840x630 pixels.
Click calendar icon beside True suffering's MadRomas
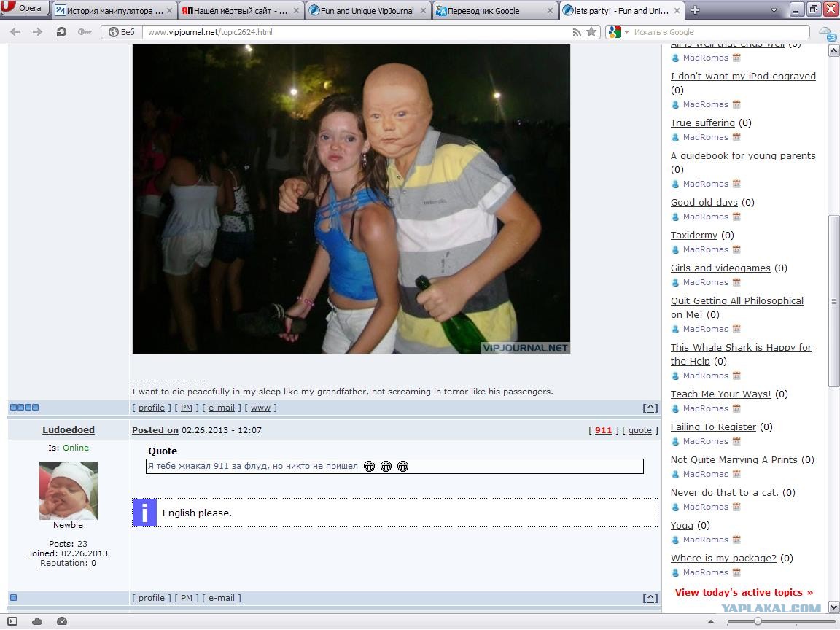(x=736, y=137)
